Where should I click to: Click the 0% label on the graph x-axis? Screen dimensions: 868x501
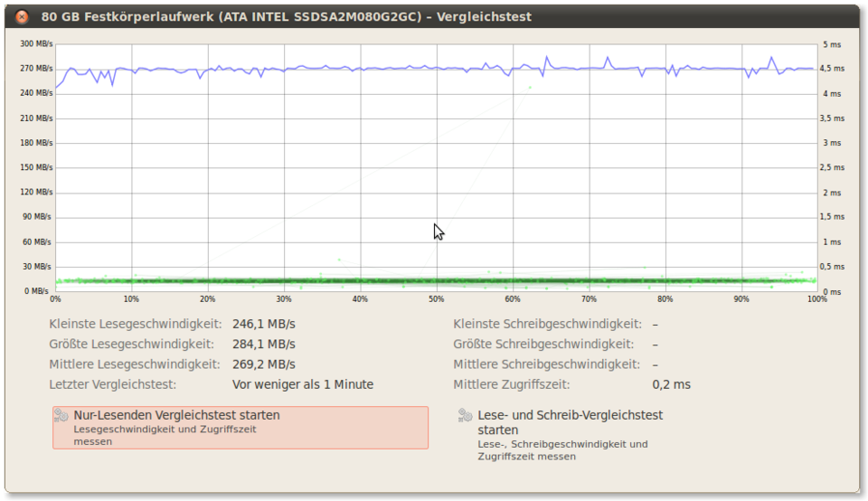55,299
